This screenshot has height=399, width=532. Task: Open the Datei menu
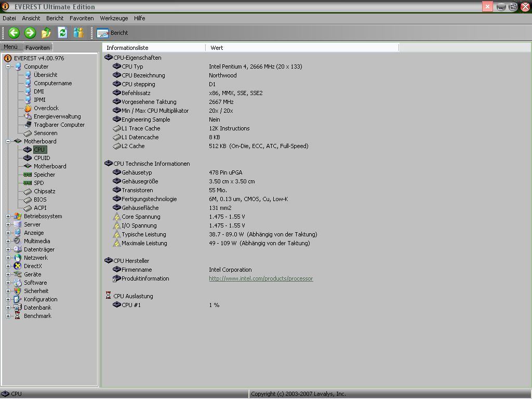pos(9,18)
